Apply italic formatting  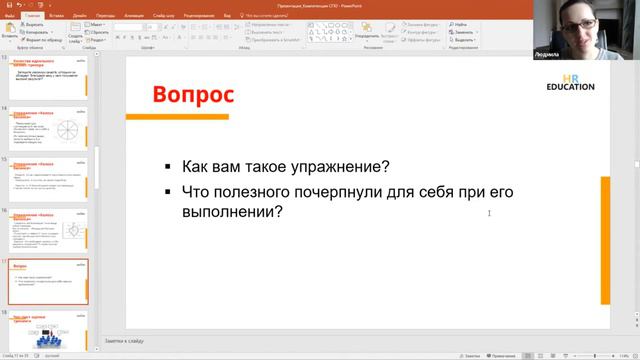pyautogui.click(x=124, y=38)
